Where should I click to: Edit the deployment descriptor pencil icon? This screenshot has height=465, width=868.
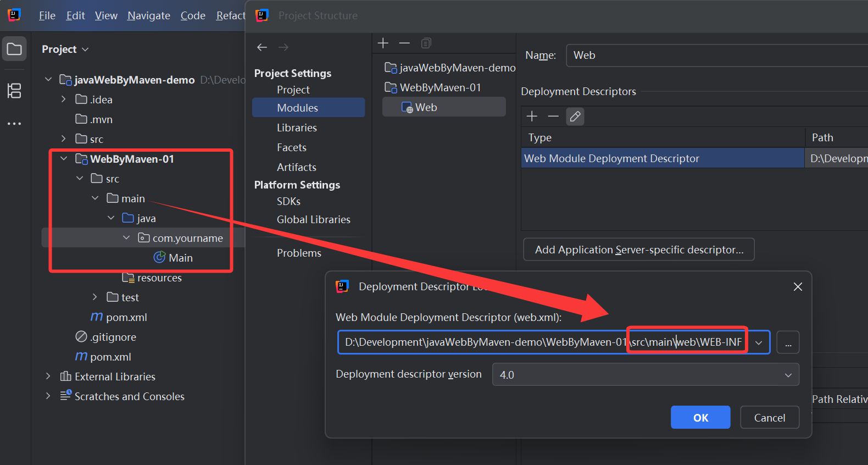click(575, 117)
